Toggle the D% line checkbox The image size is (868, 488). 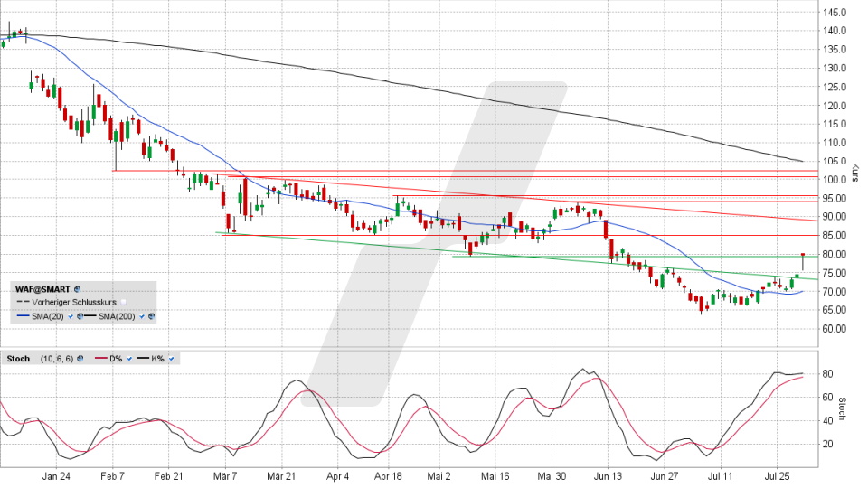click(129, 359)
